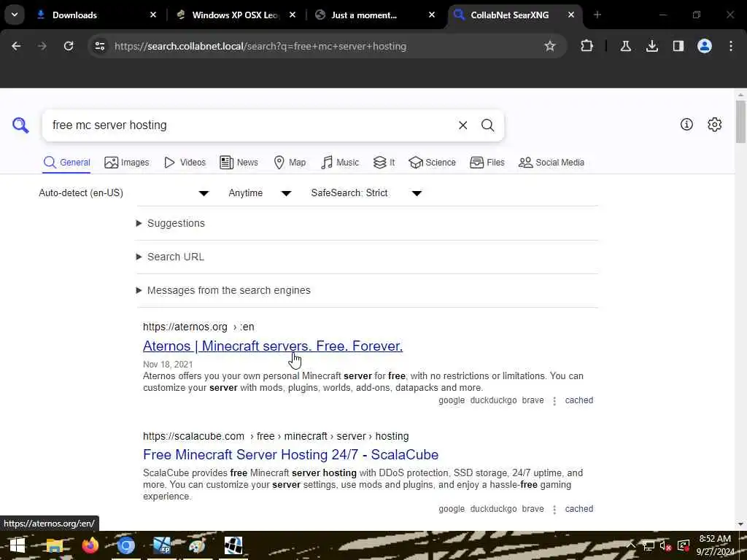View site information icon in address bar
Image resolution: width=747 pixels, height=560 pixels.
point(100,46)
